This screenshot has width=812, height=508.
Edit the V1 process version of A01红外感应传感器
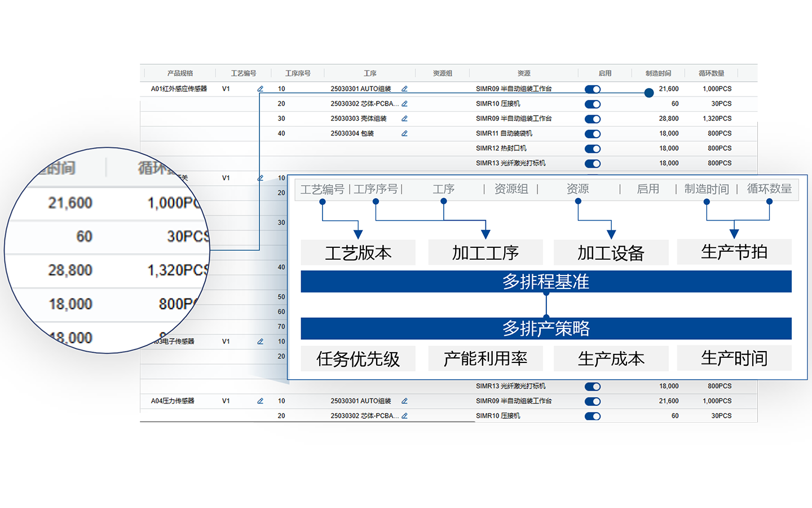tap(260, 89)
